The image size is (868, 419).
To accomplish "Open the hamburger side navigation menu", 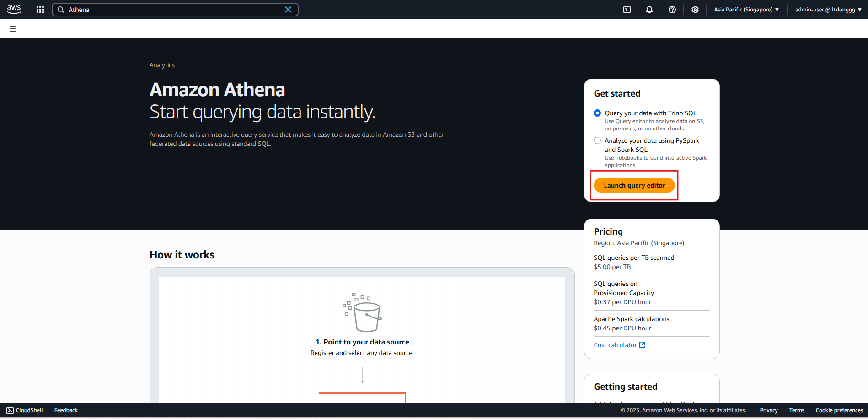I will 13,29.
